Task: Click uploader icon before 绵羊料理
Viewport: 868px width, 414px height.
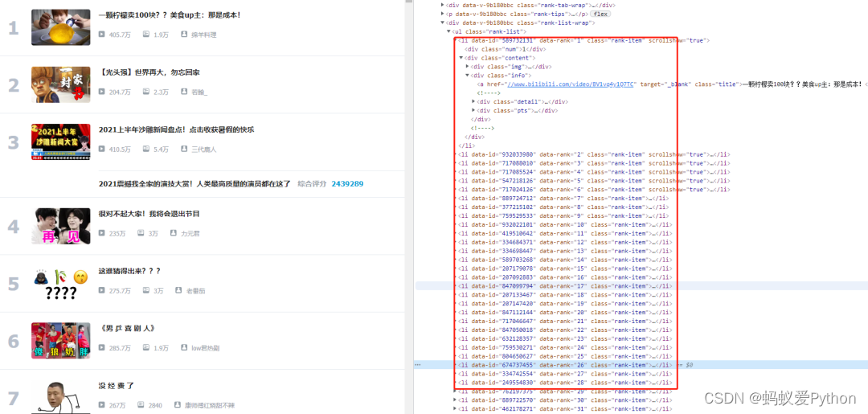Action: [x=184, y=35]
